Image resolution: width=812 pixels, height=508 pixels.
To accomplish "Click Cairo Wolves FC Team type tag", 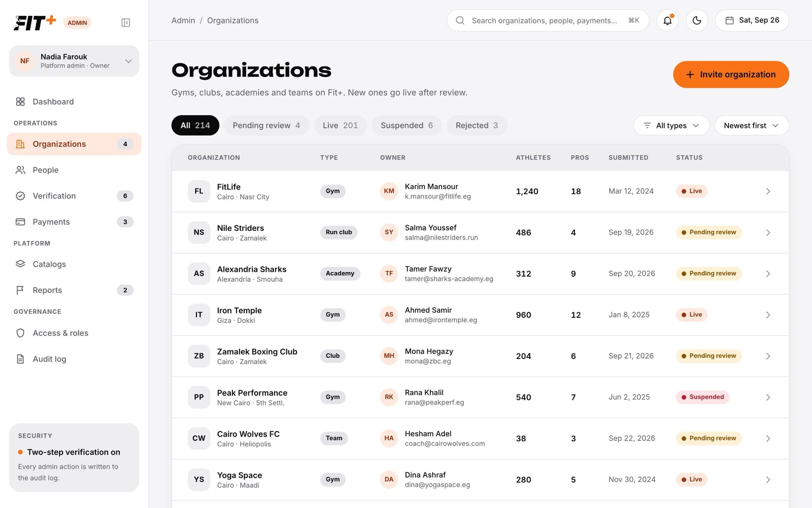I will (x=334, y=438).
